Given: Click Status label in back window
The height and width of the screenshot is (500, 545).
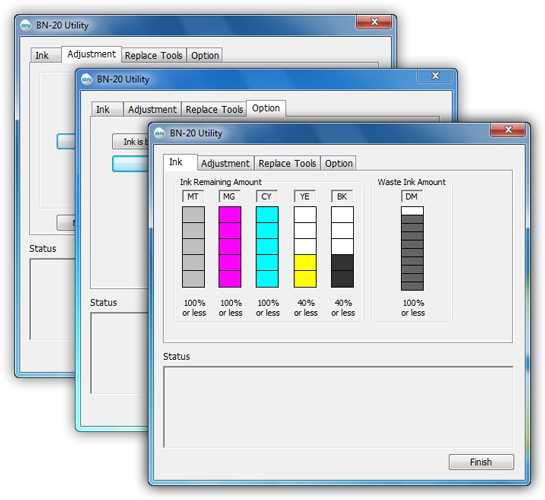Looking at the screenshot, I should point(43,249).
